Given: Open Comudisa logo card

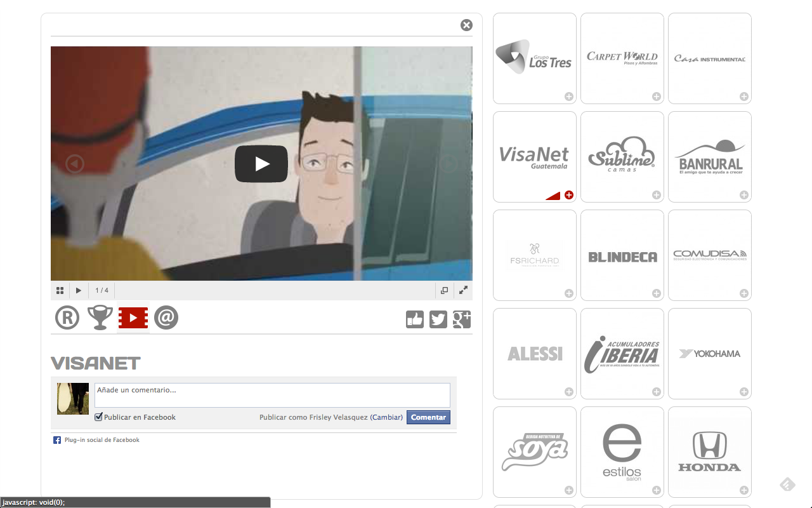Looking at the screenshot, I should (x=710, y=255).
